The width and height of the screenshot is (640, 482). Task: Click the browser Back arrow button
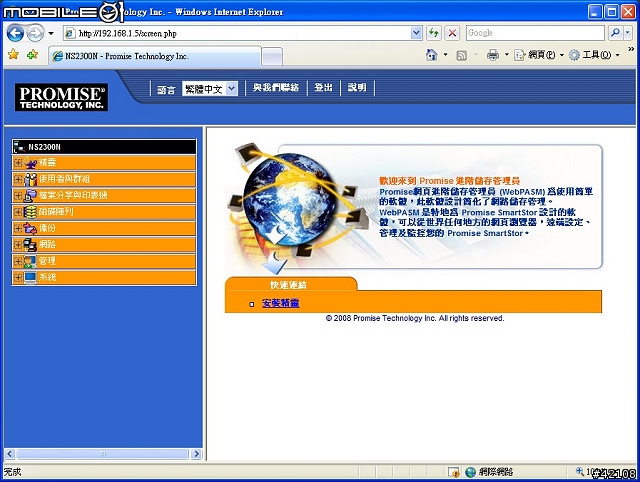[16, 33]
